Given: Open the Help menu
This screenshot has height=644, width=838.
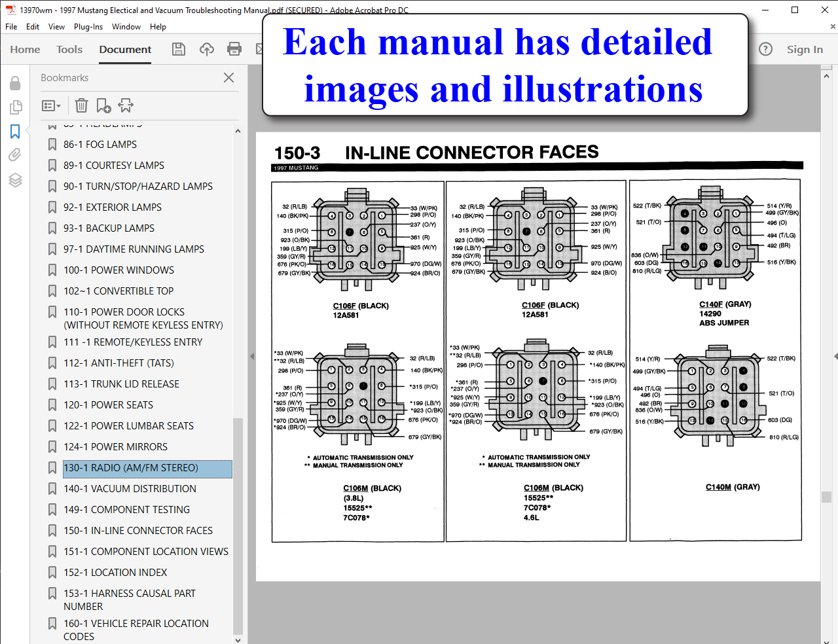Looking at the screenshot, I should [158, 27].
